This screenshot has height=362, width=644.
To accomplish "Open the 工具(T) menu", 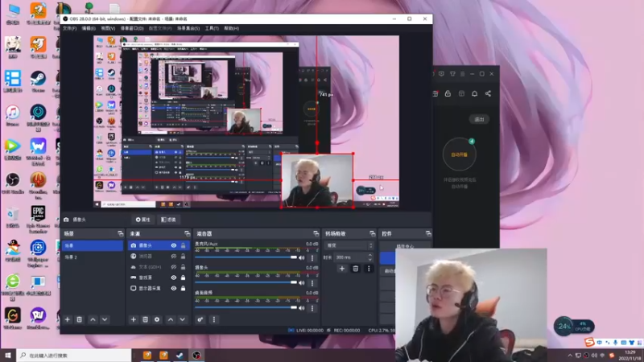I will 212,28.
